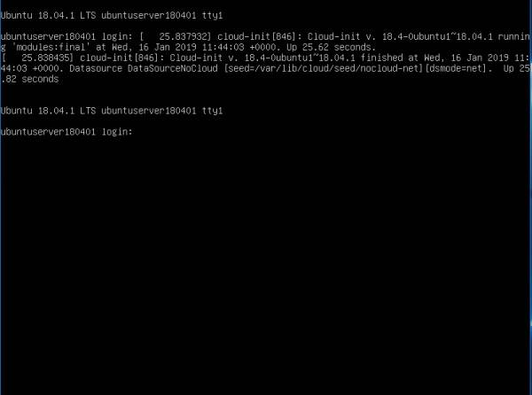Click the .82 seconds line
This screenshot has height=395, width=532.
click(30, 79)
